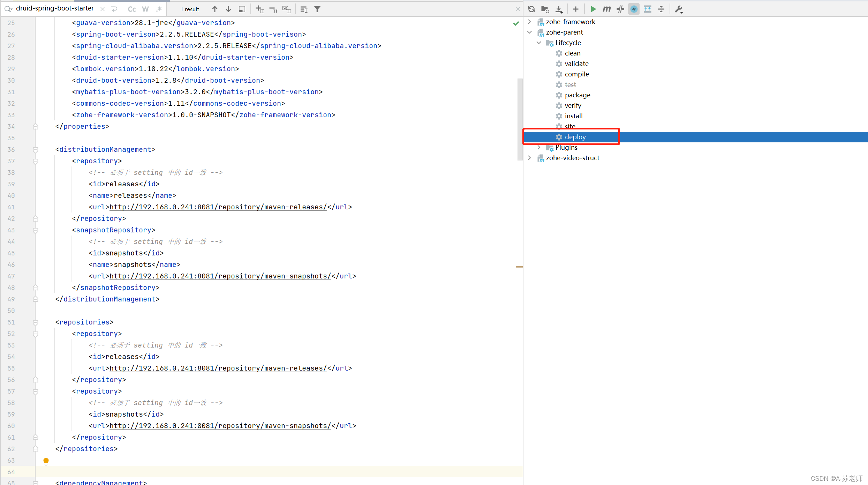868x485 pixels.
Task: Go to next search occurrence arrow
Action: point(228,9)
